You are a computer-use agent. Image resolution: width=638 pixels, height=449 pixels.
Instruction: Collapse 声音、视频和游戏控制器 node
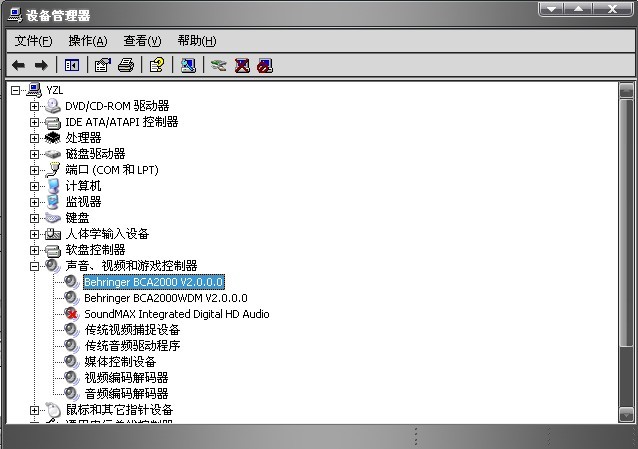point(35,266)
